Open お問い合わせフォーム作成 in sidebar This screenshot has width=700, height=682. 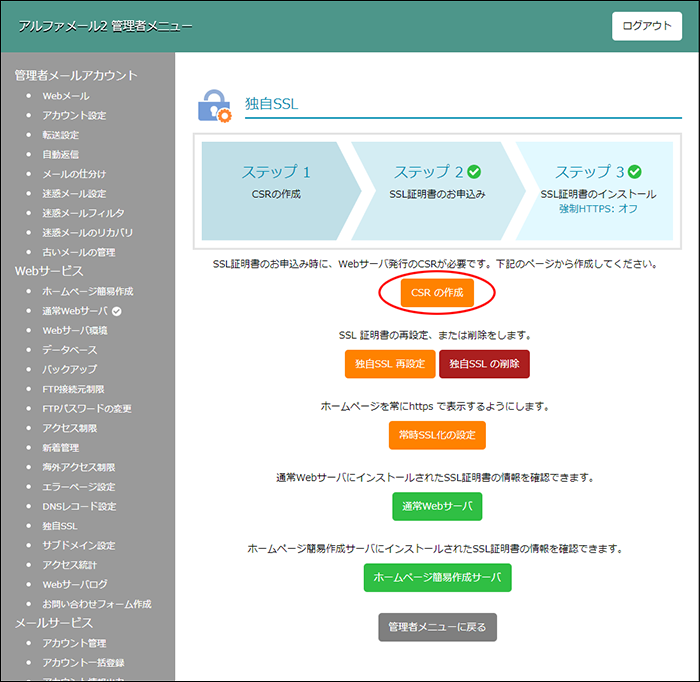(x=97, y=604)
